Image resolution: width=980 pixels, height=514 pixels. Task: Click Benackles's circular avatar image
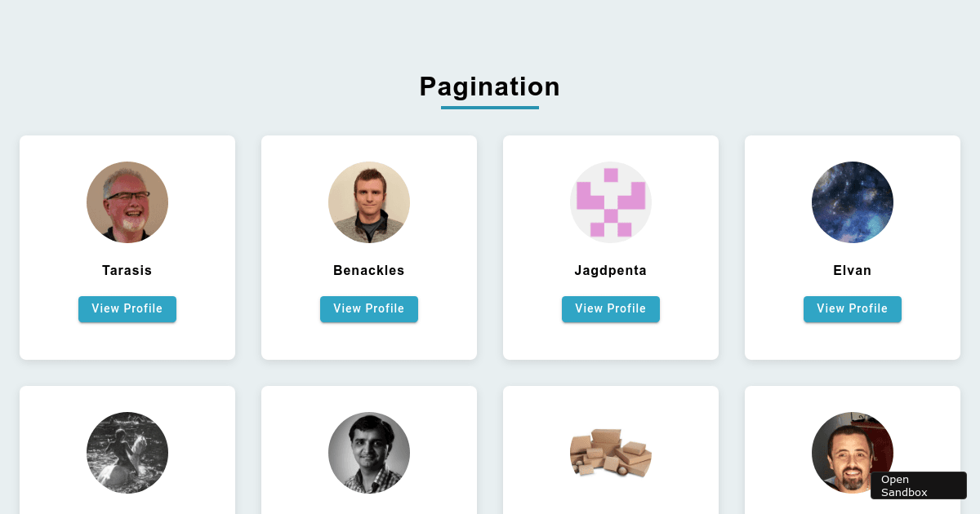click(369, 202)
